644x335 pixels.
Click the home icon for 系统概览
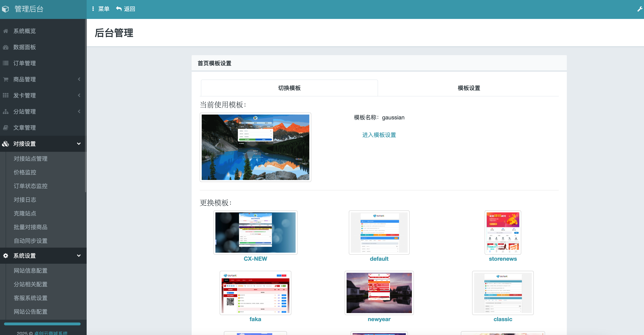click(5, 31)
